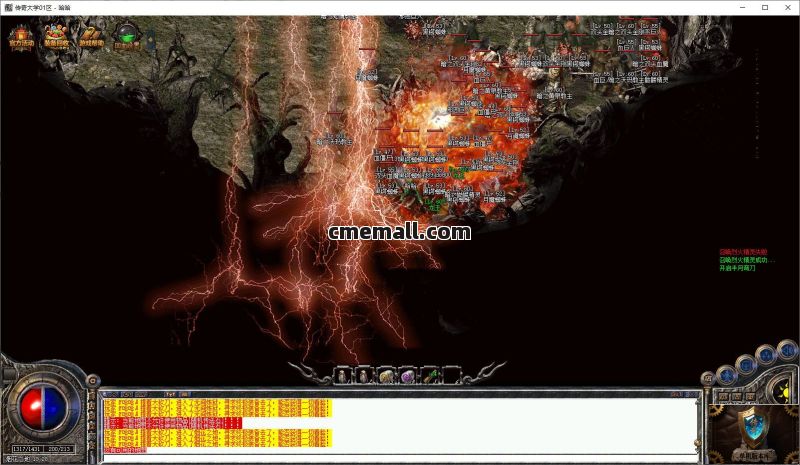Use the green sword quick-slot item

coord(431,375)
